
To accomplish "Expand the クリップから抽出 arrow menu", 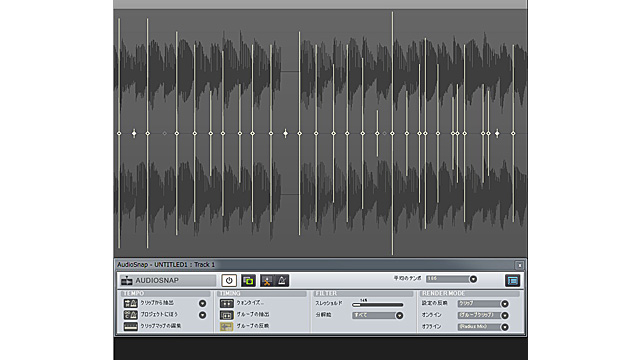I will [x=202, y=303].
